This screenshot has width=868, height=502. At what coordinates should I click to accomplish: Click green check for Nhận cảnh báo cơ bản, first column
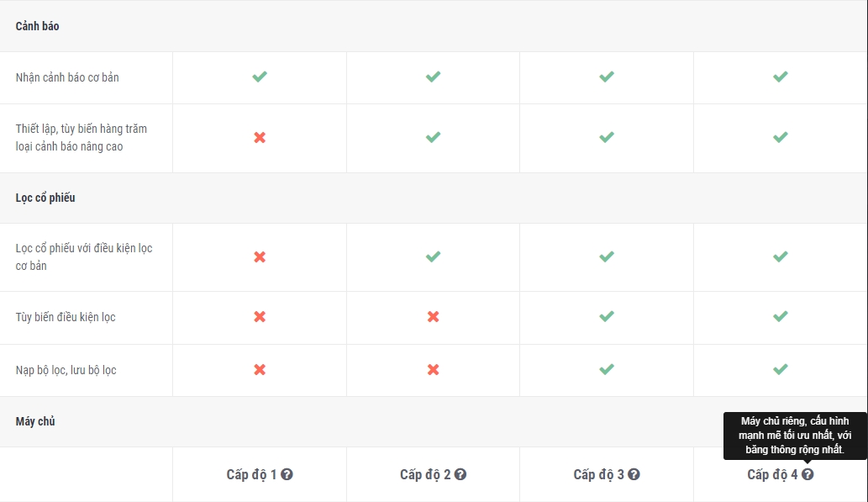[x=260, y=77]
